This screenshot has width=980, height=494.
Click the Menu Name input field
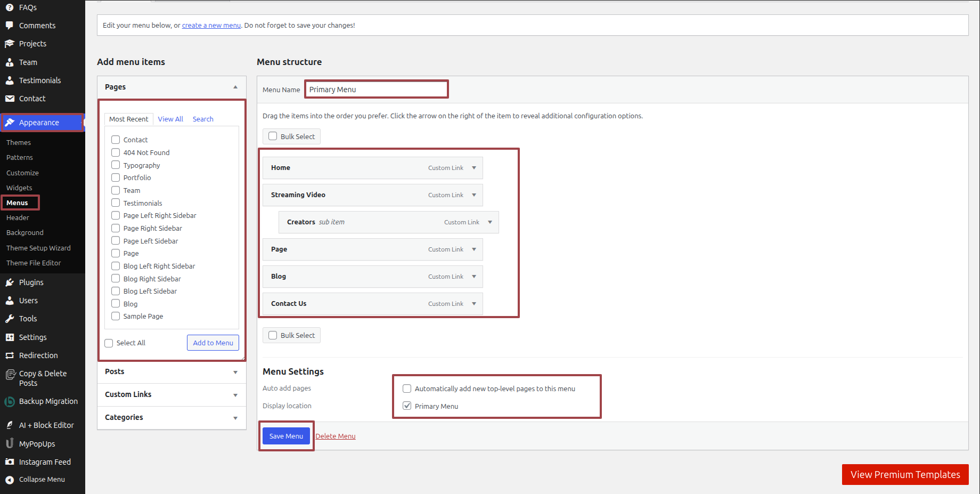tap(377, 90)
